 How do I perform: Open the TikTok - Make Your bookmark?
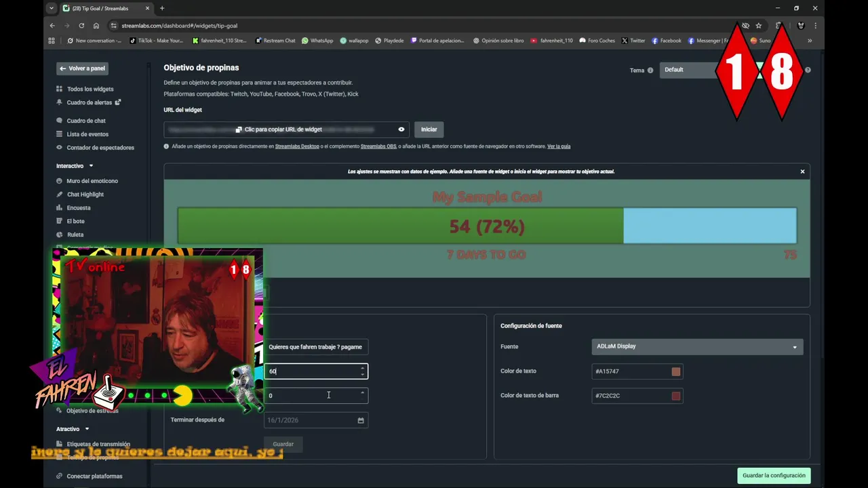pyautogui.click(x=157, y=41)
